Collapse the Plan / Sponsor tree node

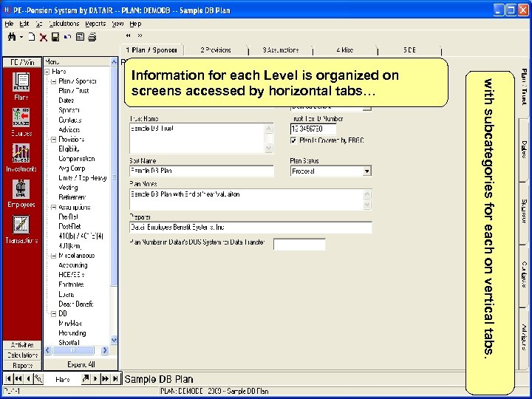[54, 81]
